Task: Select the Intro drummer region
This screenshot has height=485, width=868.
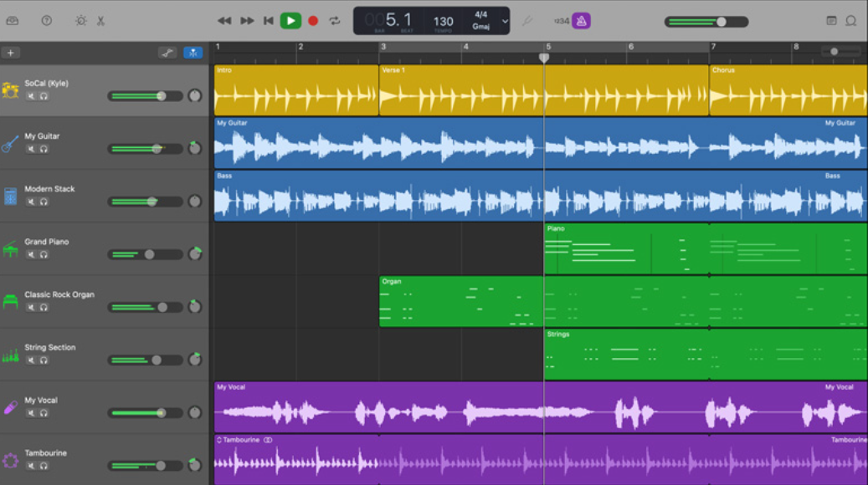Action: (x=296, y=90)
